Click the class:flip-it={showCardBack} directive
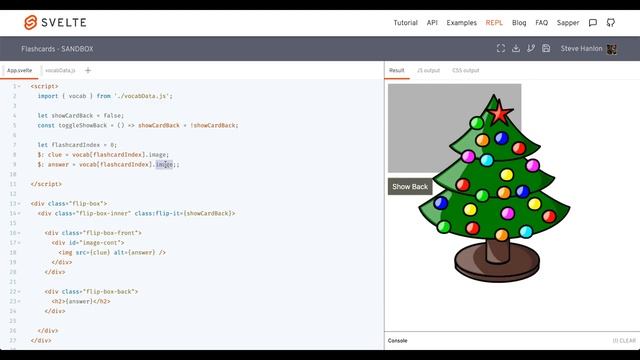 click(185, 213)
